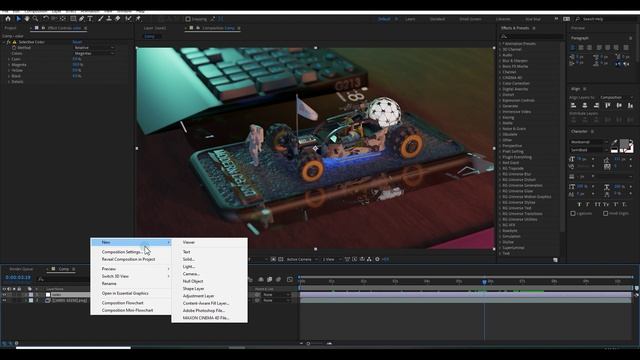
Task: Toggle the fx switch for Selective Color
Action: 9,42
